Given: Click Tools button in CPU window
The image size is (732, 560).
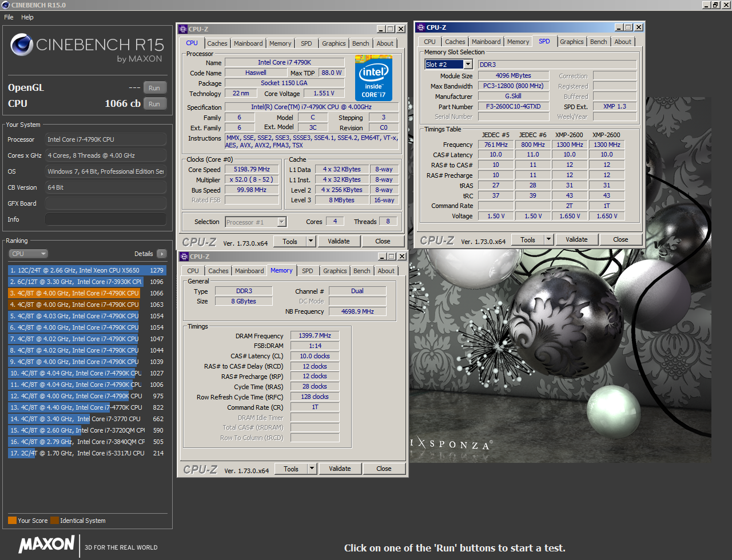Looking at the screenshot, I should 290,242.
